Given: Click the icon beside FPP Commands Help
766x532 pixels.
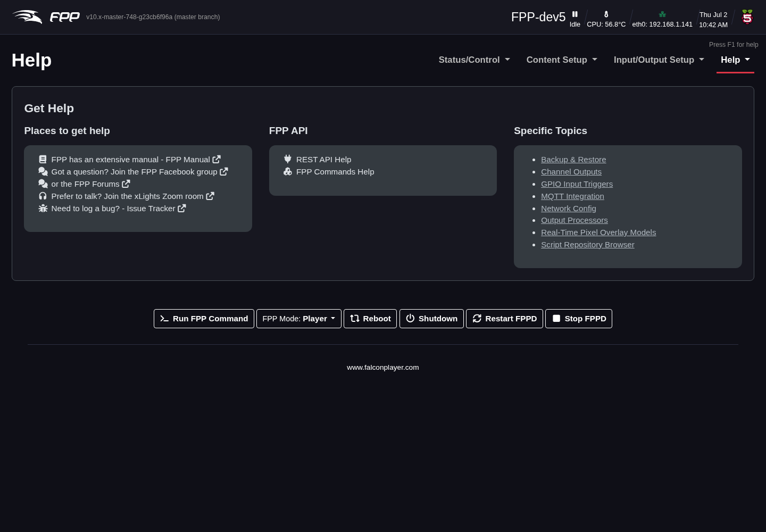Looking at the screenshot, I should 288,172.
